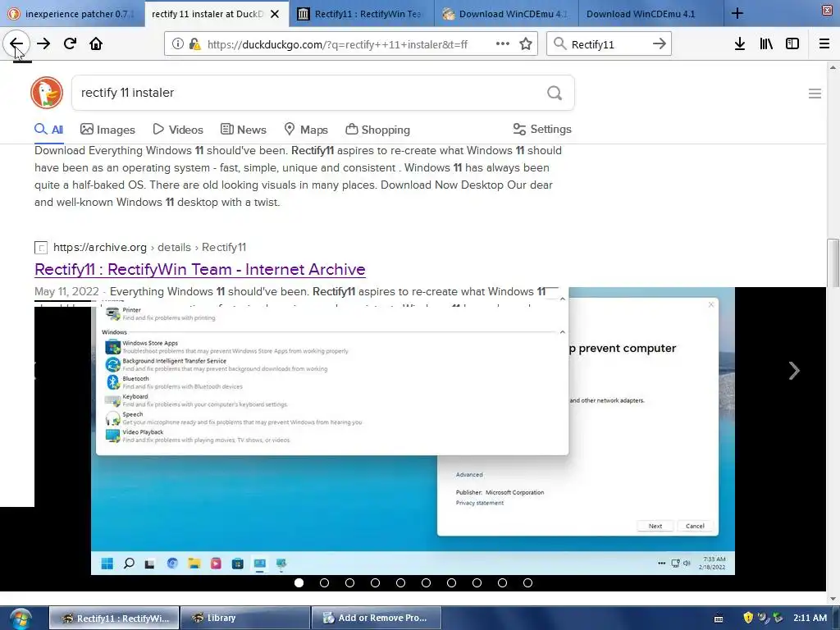Bookmark this page with the star
This screenshot has height=630, width=840.
pyautogui.click(x=526, y=44)
